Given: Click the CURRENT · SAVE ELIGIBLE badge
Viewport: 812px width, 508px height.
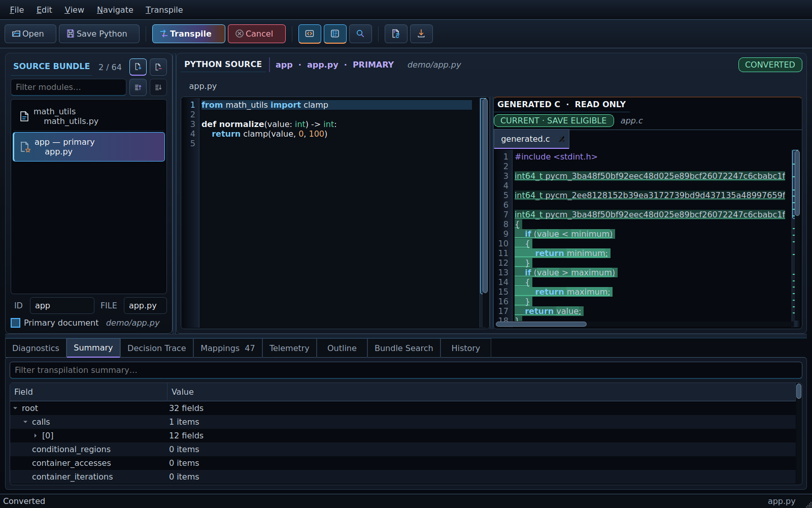Looking at the screenshot, I should pyautogui.click(x=554, y=120).
